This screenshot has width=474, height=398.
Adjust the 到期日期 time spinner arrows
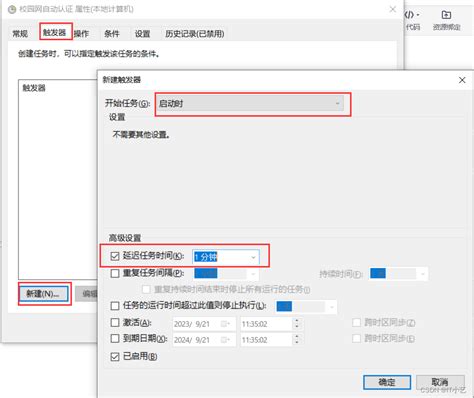(x=297, y=340)
